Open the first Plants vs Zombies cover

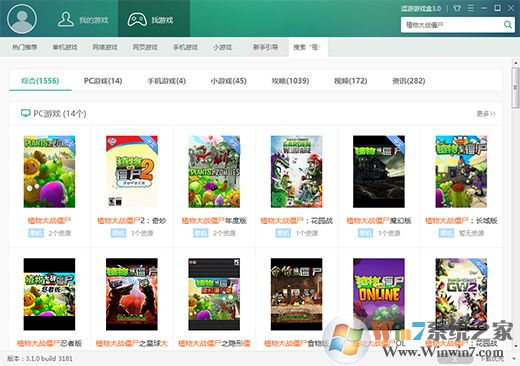pyautogui.click(x=49, y=171)
